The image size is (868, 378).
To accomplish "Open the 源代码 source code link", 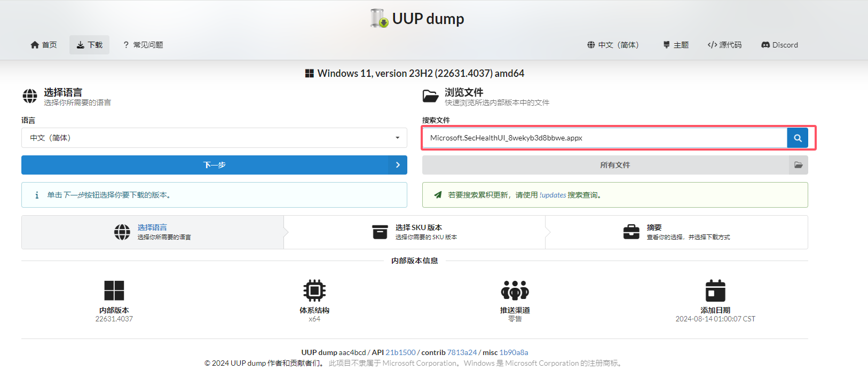I will pos(724,45).
